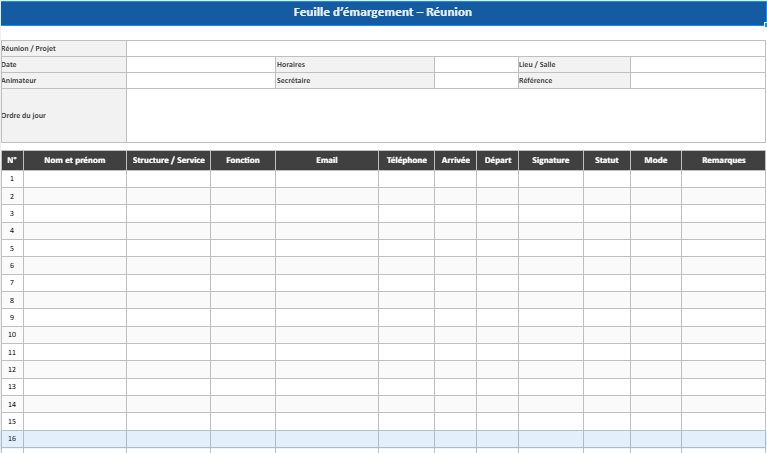The height and width of the screenshot is (453, 767).
Task: Select the 'Arrivée' cell in row 5
Action: pyautogui.click(x=455, y=248)
